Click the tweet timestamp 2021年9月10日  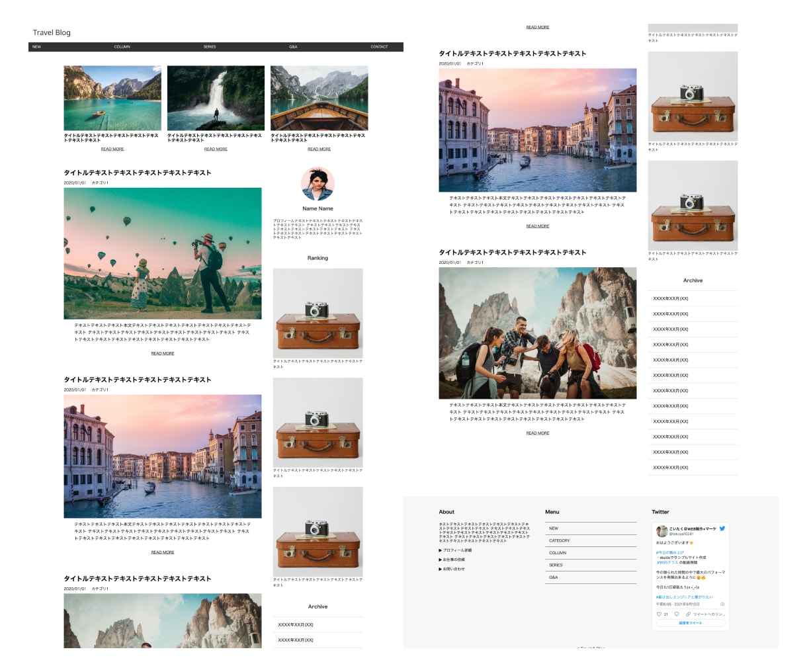[687, 604]
